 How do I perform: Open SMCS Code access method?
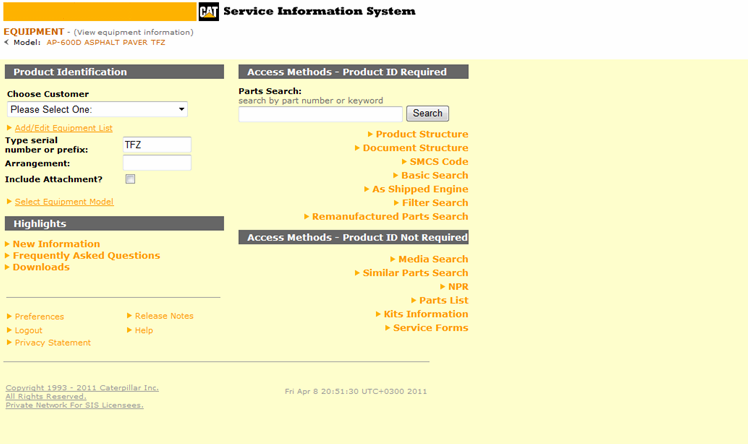(x=438, y=162)
